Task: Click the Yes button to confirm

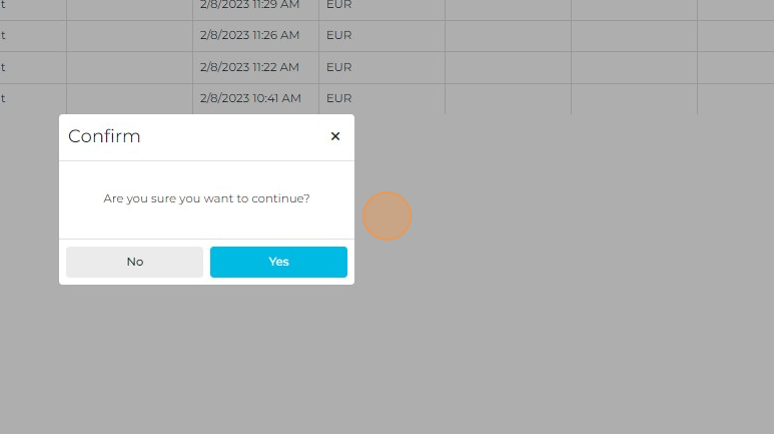Action: coord(278,262)
